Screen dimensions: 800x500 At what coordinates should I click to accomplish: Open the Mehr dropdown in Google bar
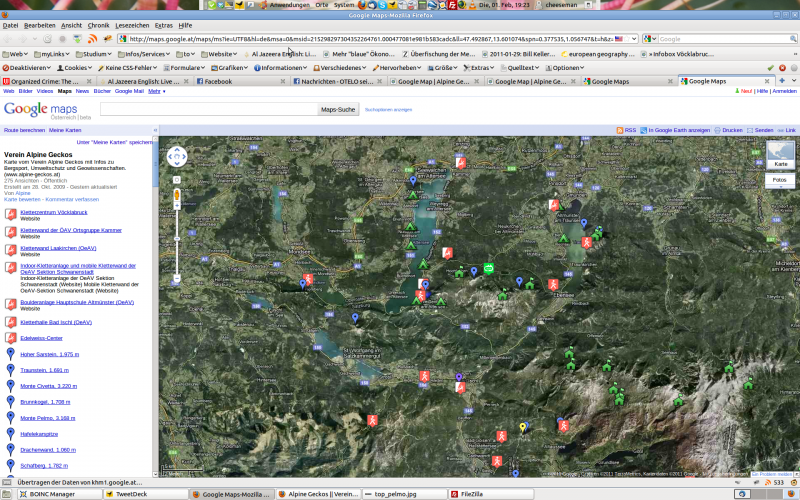click(157, 91)
